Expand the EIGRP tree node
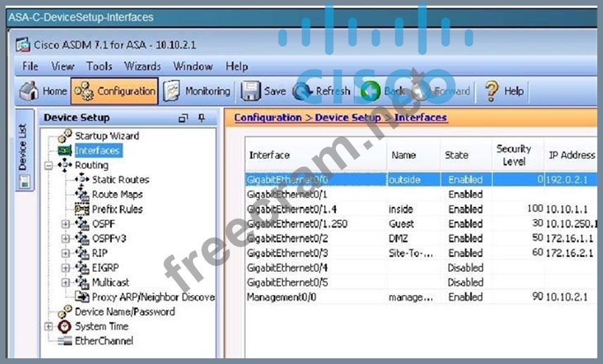Image resolution: width=603 pixels, height=364 pixels. tap(66, 268)
